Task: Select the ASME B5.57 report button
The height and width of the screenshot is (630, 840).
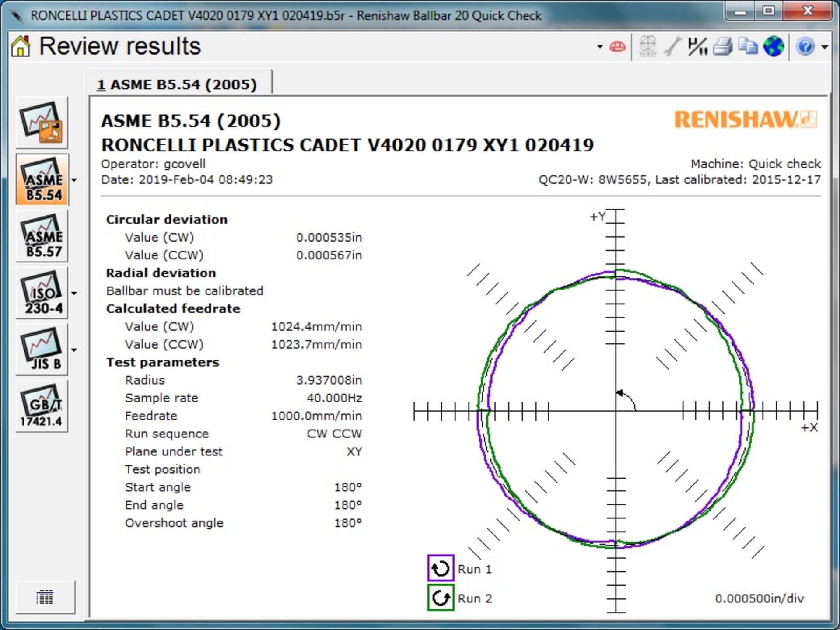Action: 42,236
